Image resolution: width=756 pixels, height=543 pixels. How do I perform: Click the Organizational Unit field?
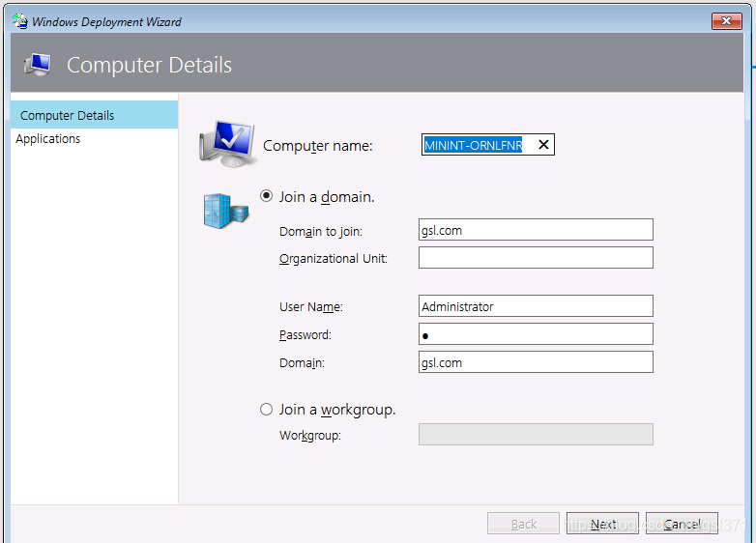tap(536, 258)
